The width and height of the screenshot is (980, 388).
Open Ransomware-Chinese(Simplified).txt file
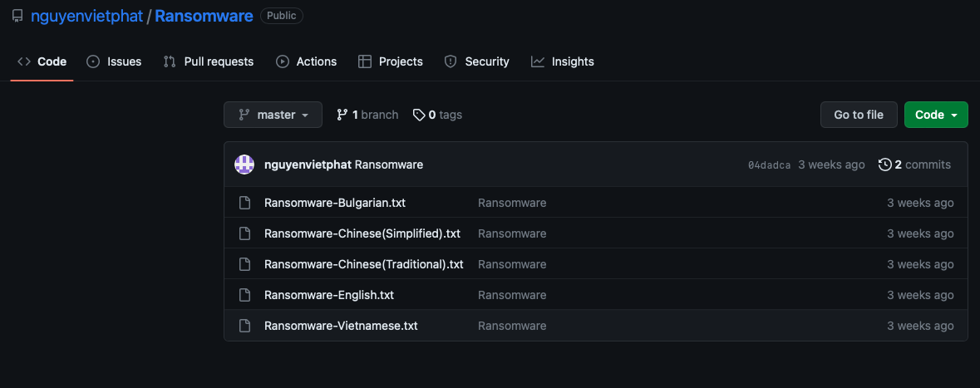(362, 233)
